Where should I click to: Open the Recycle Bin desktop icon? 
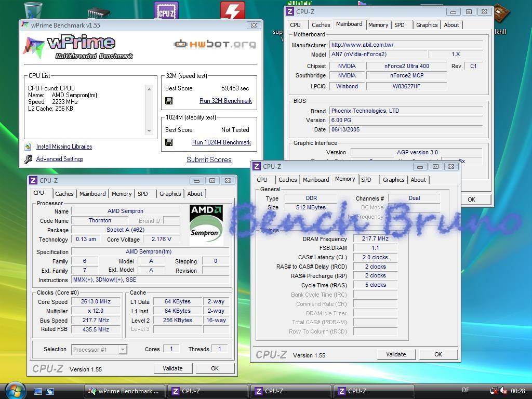(x=33, y=9)
